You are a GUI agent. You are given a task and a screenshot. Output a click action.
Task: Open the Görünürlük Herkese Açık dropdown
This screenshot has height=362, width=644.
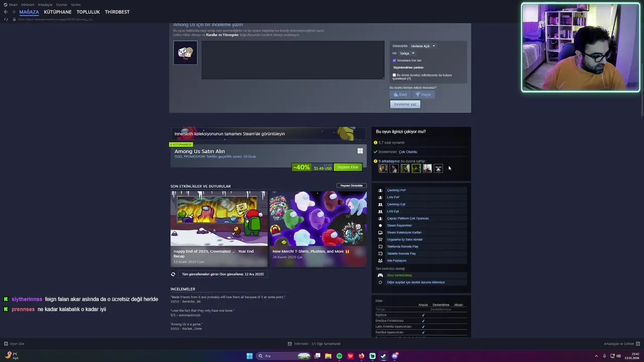(x=423, y=46)
